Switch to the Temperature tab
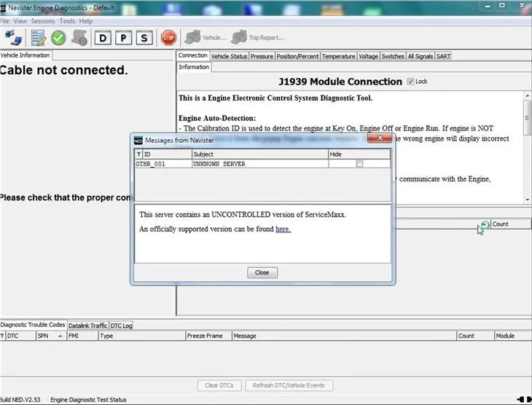 (338, 56)
